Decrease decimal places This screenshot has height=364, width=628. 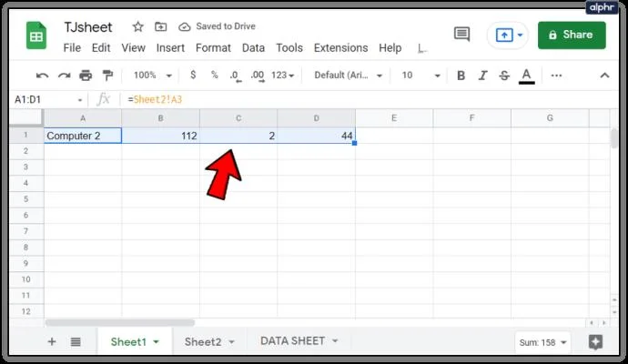236,76
